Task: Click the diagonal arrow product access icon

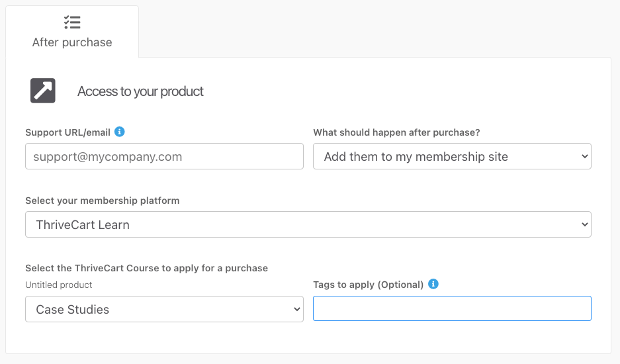Action: point(43,91)
